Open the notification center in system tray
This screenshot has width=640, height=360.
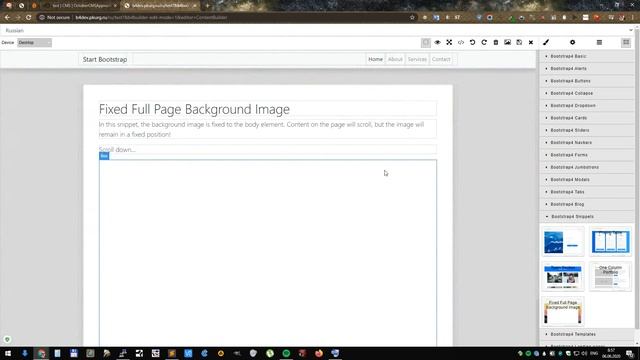tap(630, 353)
